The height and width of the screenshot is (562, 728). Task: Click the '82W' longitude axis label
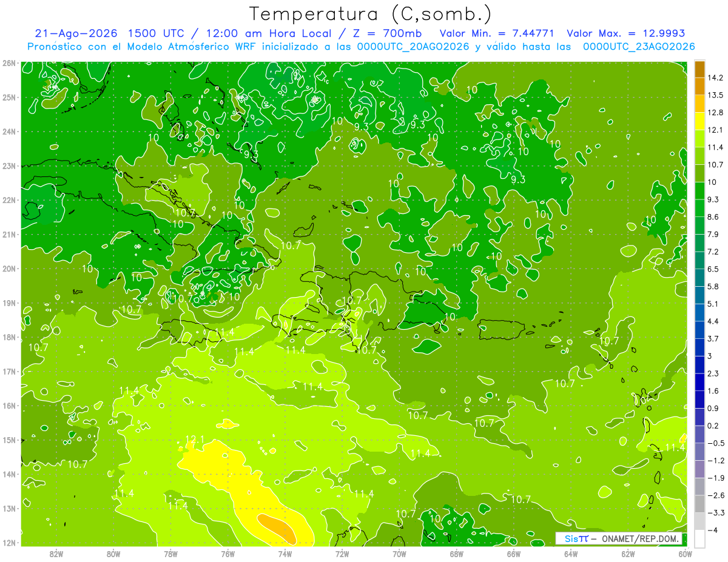(x=56, y=554)
